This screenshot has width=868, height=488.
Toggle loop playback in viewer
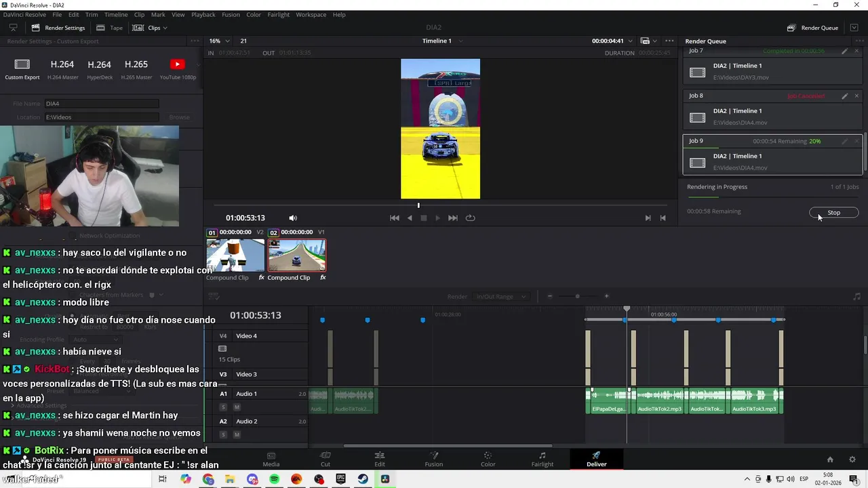pos(470,218)
